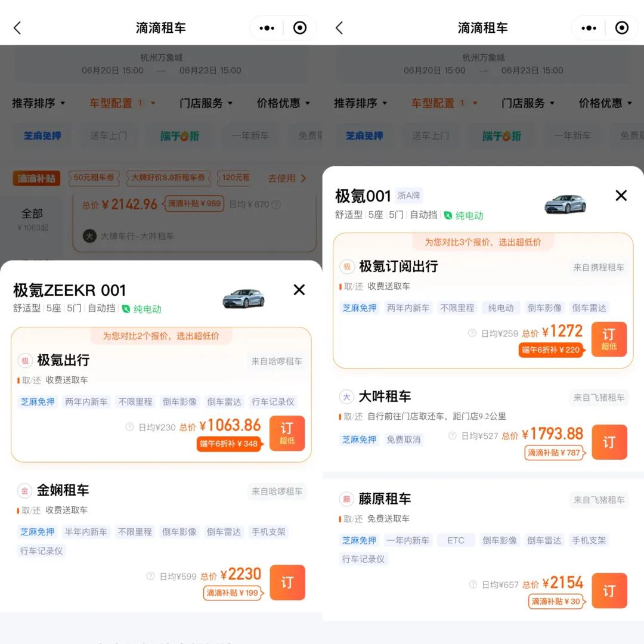The width and height of the screenshot is (644, 644).
Task: Toggle 芝麻免押 filter chip in right screen
Action: [x=364, y=135]
